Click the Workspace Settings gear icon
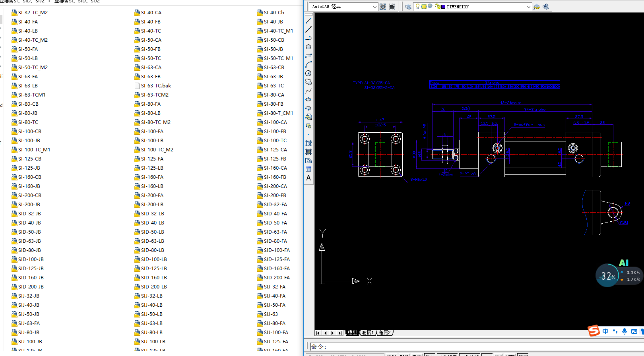This screenshot has height=356, width=644. coord(383,7)
